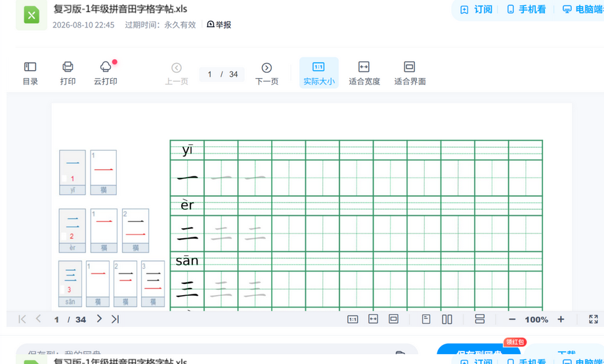604x364 pixels.
Task: Select 实际大小 actual size view
Action: 319,73
